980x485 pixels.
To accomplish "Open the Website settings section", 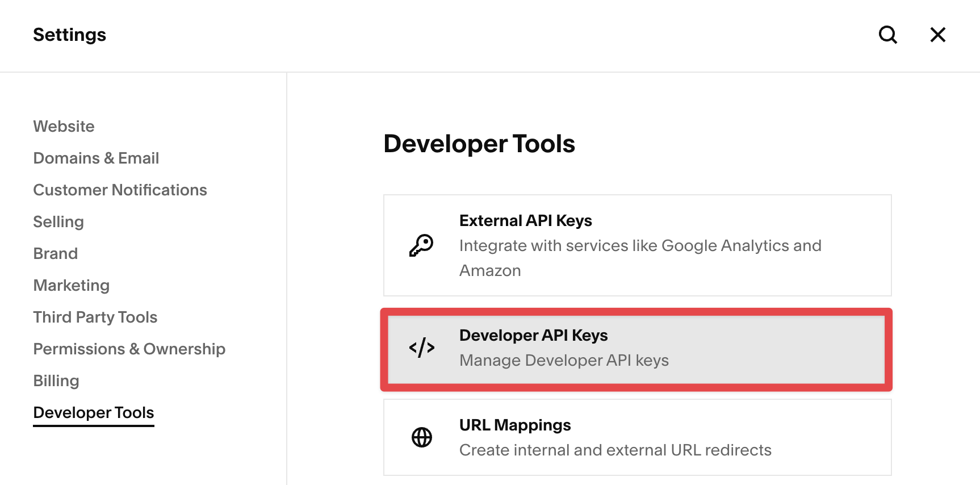I will pos(64,126).
